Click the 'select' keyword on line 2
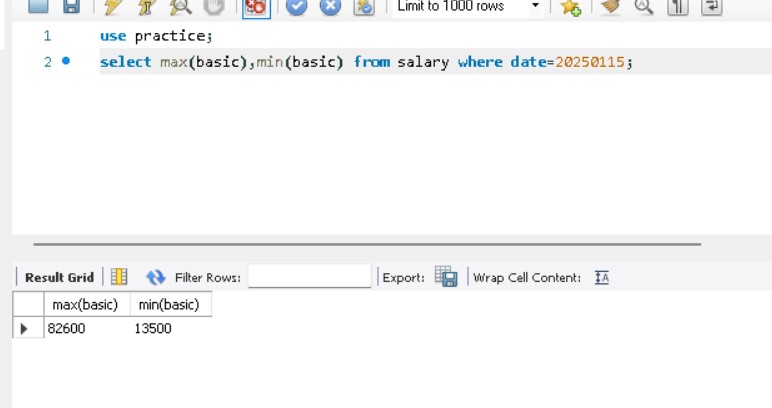 pyautogui.click(x=126, y=62)
